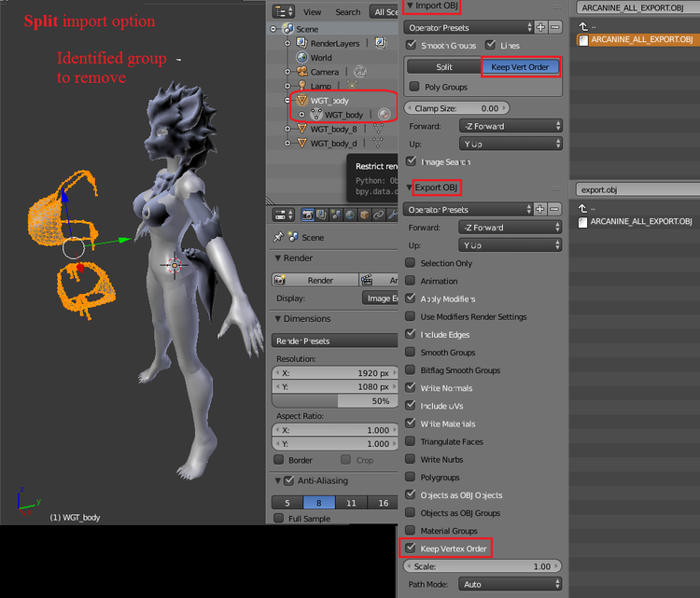Expand the WGT_body_8 tree item
Viewport: 700px width, 598px height.
(x=287, y=129)
